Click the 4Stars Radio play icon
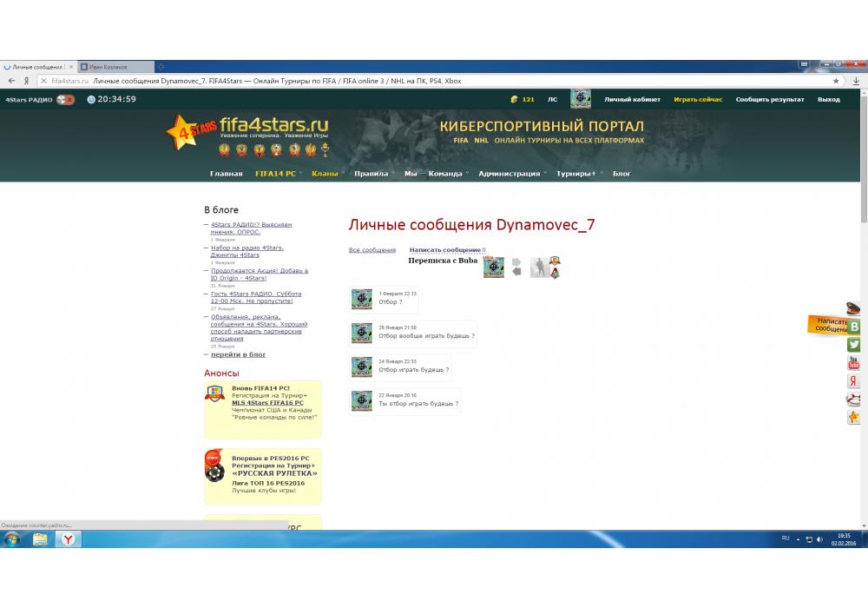The height and width of the screenshot is (608, 868). [65, 100]
